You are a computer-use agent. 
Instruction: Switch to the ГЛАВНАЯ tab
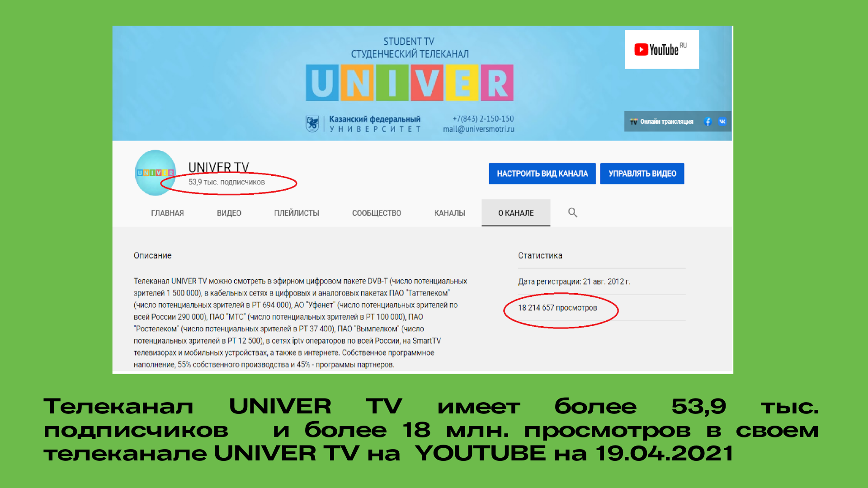pos(167,213)
